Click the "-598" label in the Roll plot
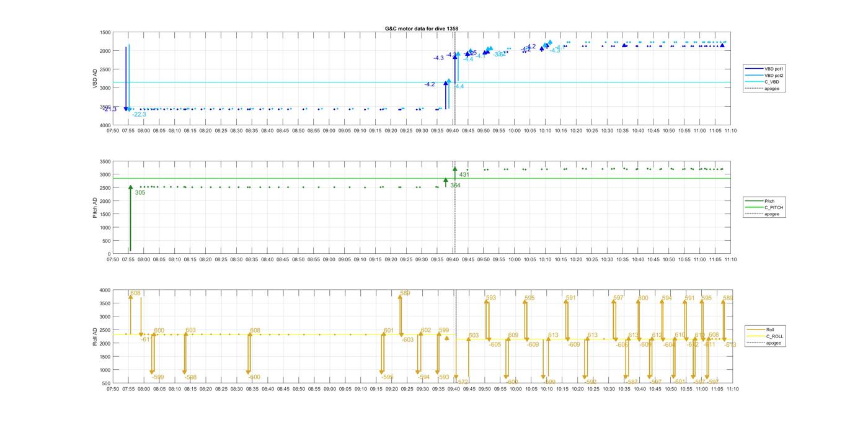The width and height of the screenshot is (868, 430). (190, 377)
